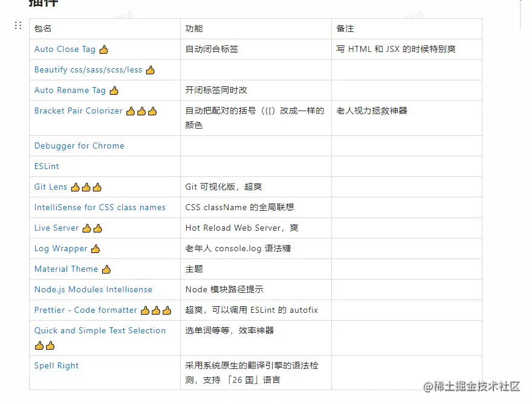This screenshot has width=532, height=404.
Task: Open the Log Wrapper link
Action: 60,248
